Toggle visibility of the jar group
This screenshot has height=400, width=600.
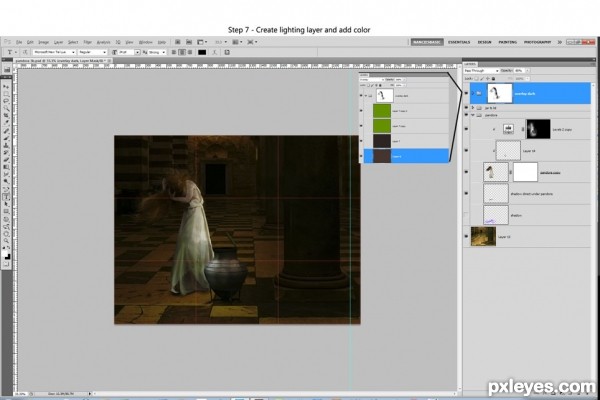pyautogui.click(x=466, y=108)
